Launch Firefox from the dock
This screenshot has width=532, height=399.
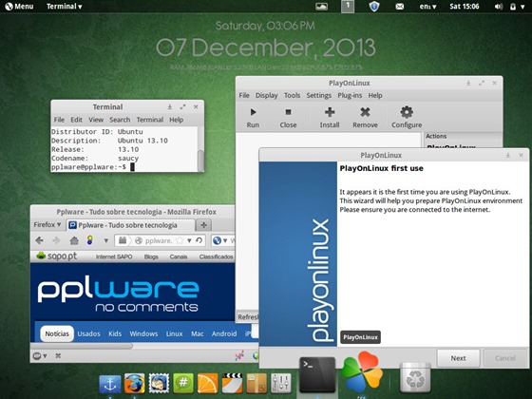[x=134, y=384]
